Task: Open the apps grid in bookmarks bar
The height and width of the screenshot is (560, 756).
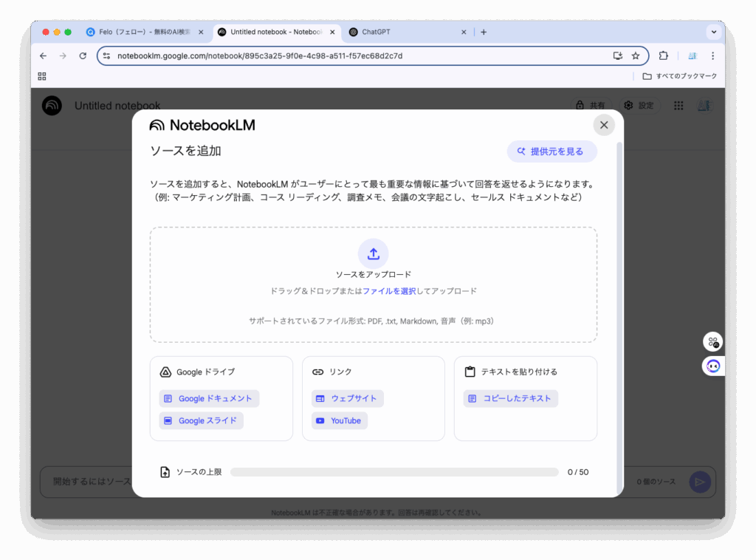Action: (x=42, y=76)
